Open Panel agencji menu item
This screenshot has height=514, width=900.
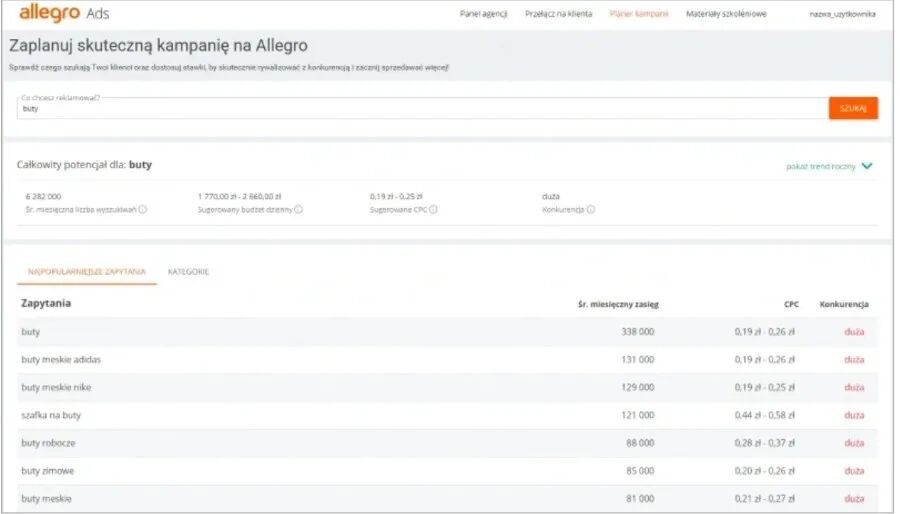483,14
